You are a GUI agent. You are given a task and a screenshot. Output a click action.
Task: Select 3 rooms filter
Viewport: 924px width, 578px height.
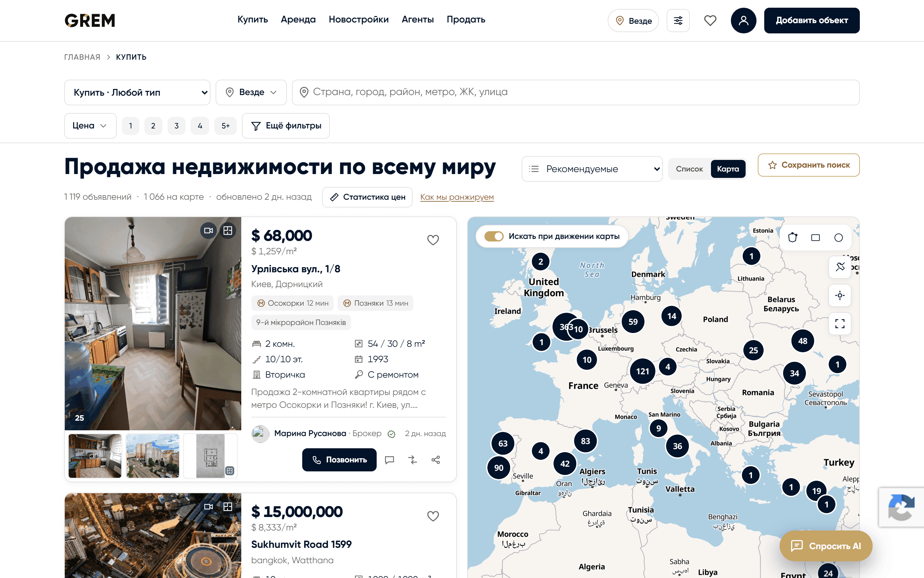click(x=176, y=126)
